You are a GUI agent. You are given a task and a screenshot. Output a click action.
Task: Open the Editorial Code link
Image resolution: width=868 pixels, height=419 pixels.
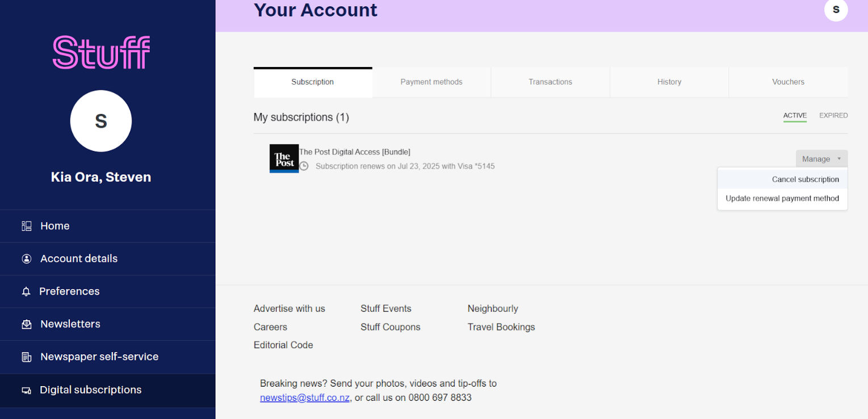[x=283, y=345]
